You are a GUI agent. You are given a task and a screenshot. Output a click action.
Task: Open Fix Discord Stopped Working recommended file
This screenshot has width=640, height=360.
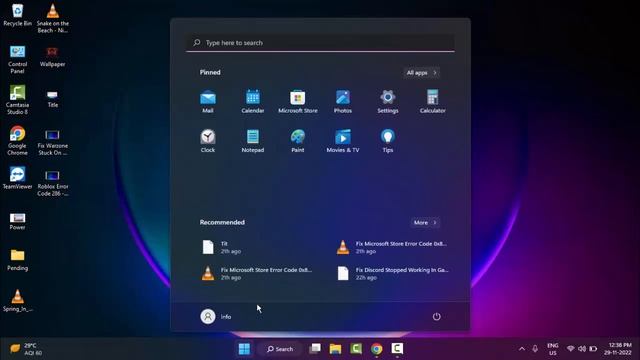coord(393,273)
